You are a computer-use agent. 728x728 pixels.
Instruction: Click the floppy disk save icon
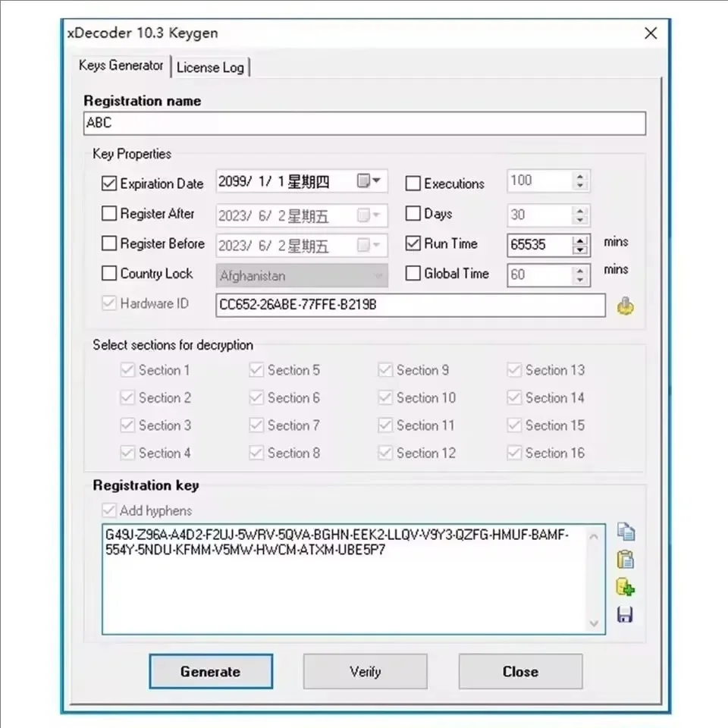(625, 615)
